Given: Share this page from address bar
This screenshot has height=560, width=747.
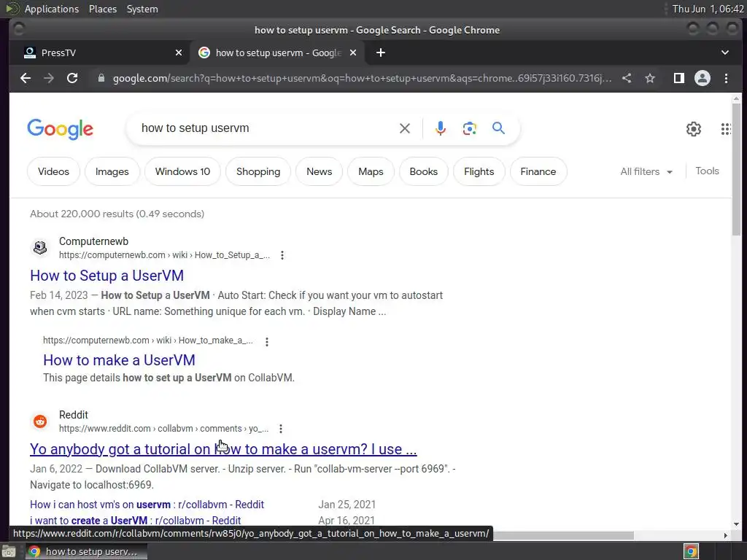Looking at the screenshot, I should pos(627,78).
